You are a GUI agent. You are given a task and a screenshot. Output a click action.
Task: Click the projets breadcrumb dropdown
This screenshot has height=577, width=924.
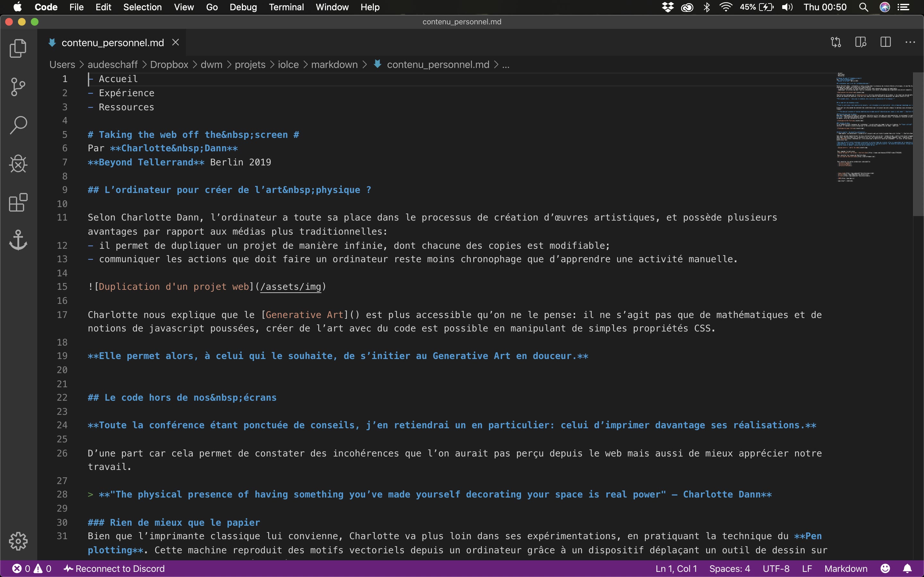pos(250,64)
